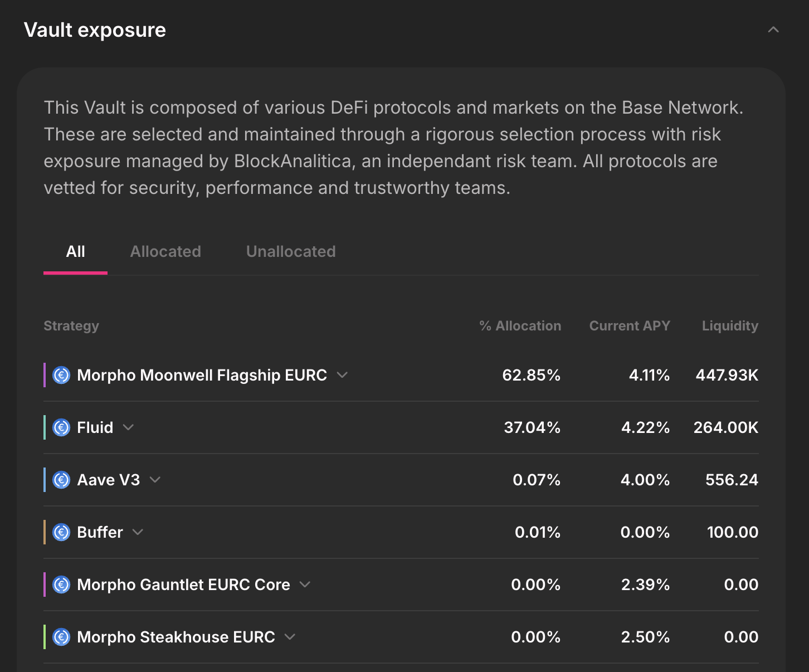Click the purple color bar beside Morpho Moonwell
Screen dimensions: 809x672
click(45, 375)
